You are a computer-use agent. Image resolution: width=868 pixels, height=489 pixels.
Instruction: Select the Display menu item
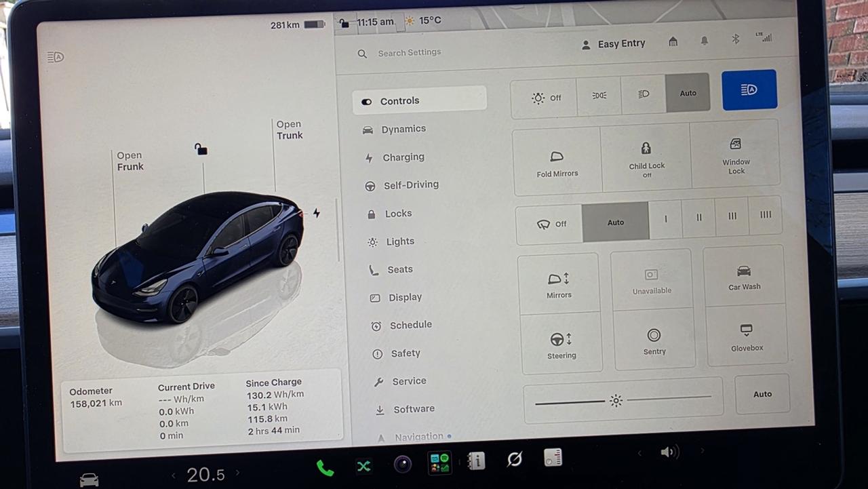point(396,298)
